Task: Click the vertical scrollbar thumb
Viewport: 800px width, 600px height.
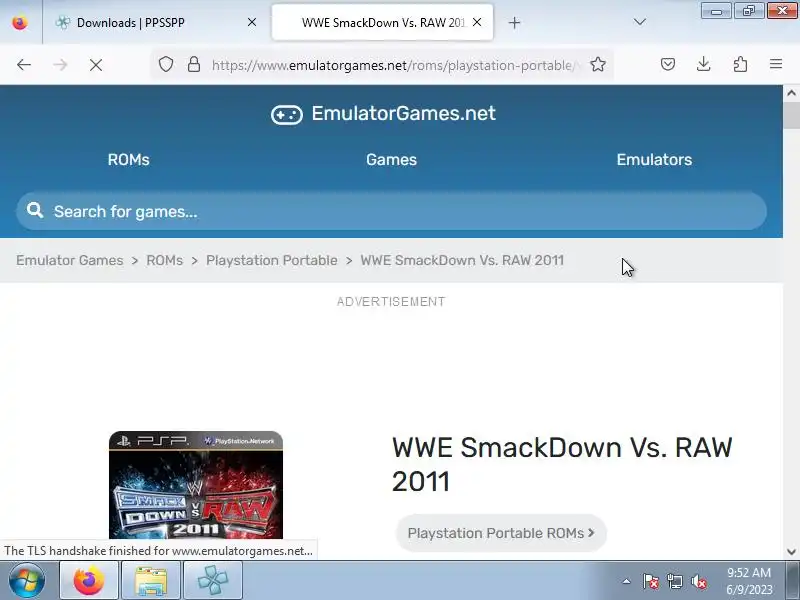Action: [791, 115]
